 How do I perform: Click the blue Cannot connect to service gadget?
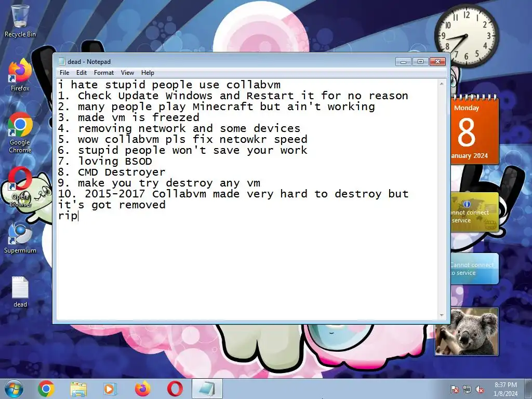tap(475, 269)
